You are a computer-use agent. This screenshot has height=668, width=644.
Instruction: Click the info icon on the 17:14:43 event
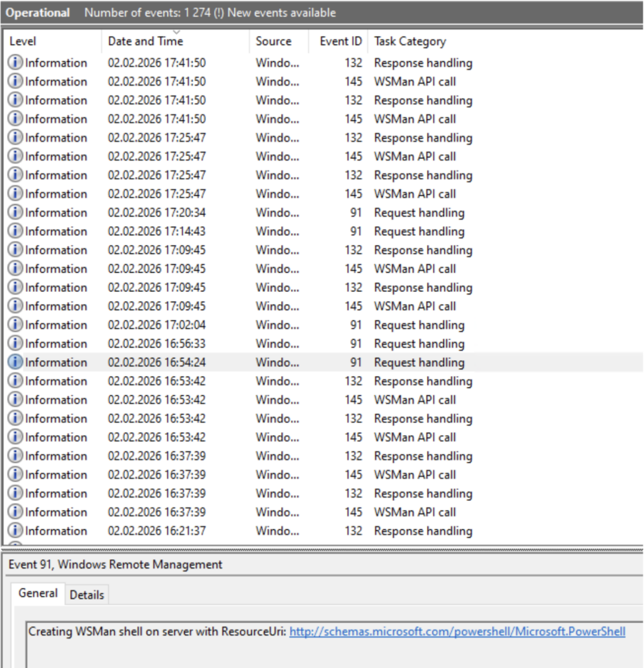(x=15, y=231)
